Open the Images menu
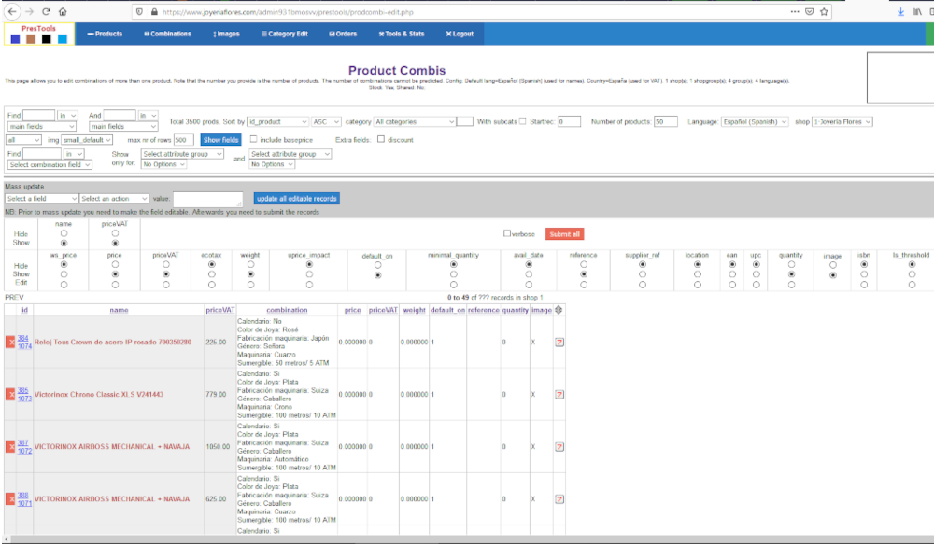This screenshot has width=934, height=560. pyautogui.click(x=226, y=34)
